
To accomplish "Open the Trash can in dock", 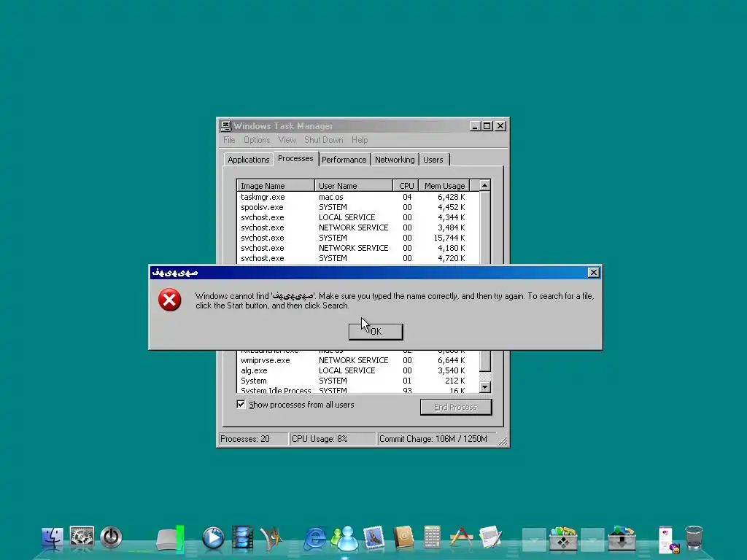I will click(694, 537).
